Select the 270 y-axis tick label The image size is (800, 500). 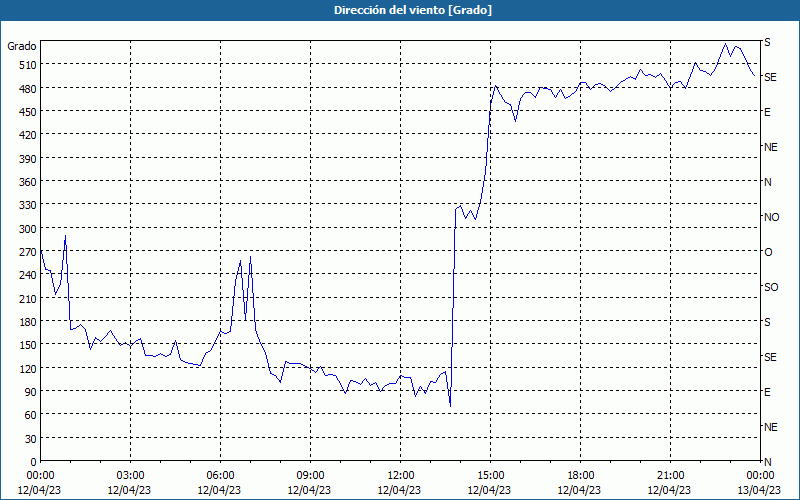(x=29, y=252)
